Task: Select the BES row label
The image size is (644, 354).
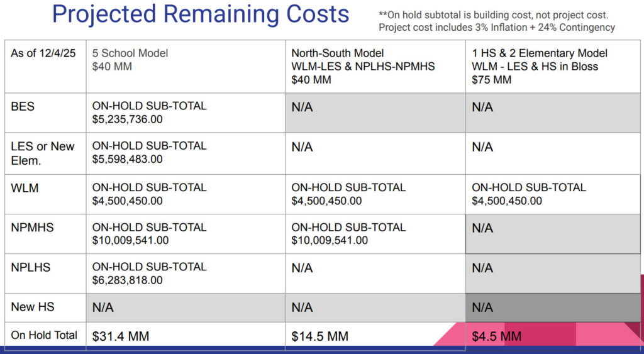Action: 23,107
